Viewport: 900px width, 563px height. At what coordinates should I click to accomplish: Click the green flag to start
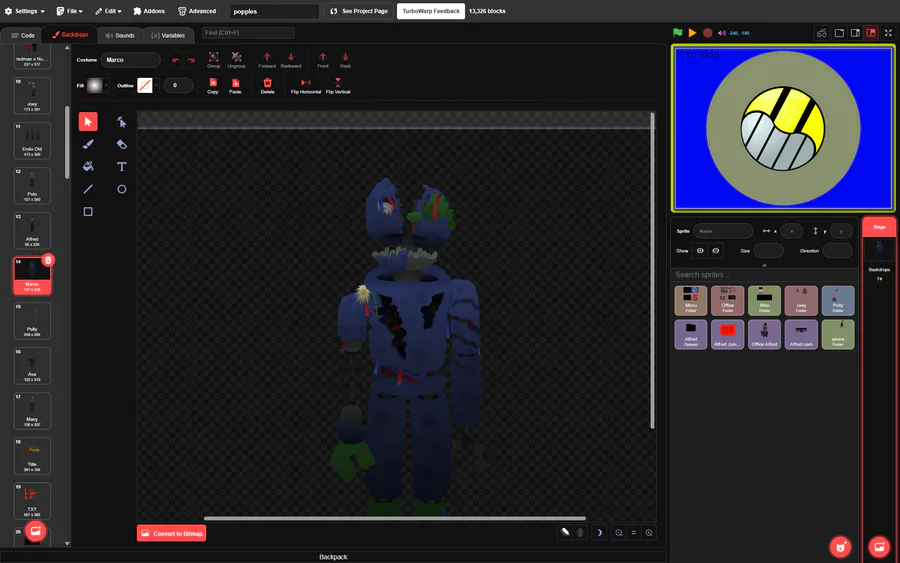(x=678, y=33)
